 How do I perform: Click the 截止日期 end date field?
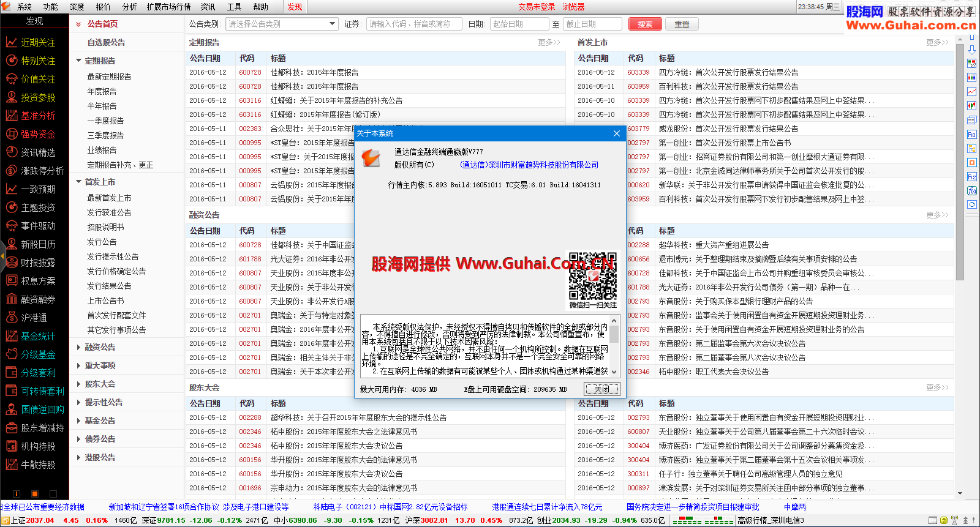pyautogui.click(x=592, y=24)
